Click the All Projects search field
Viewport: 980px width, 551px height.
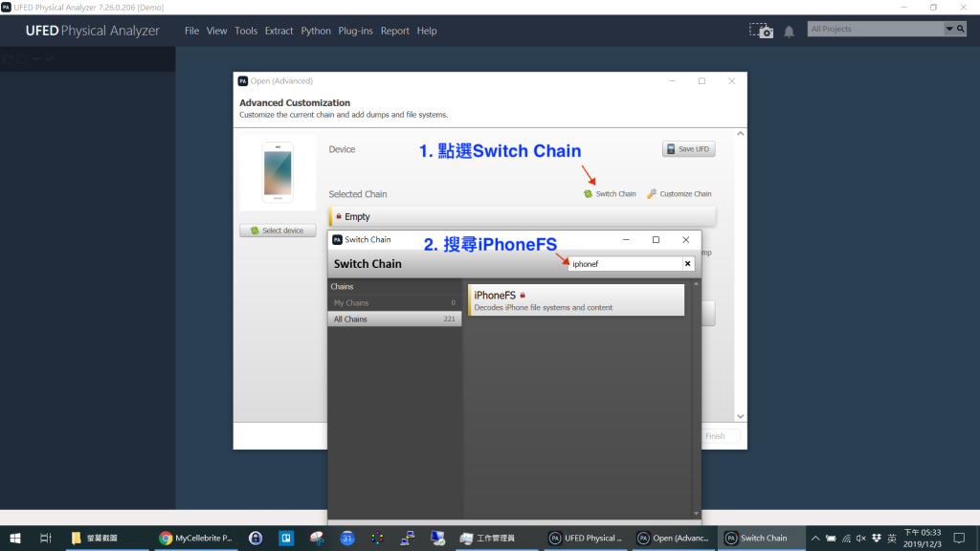[x=875, y=29]
